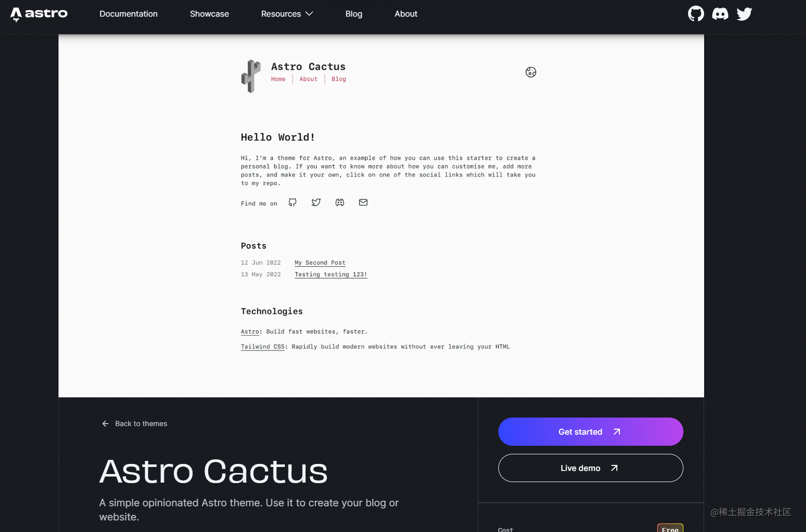The image size is (806, 532).
Task: Click the arrow icon in Live demo
Action: (614, 468)
